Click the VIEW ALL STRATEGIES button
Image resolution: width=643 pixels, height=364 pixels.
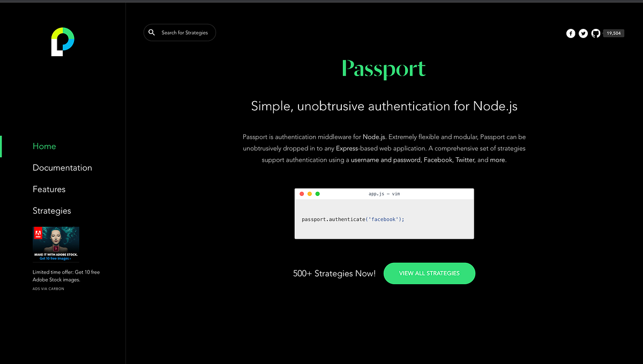point(429,273)
